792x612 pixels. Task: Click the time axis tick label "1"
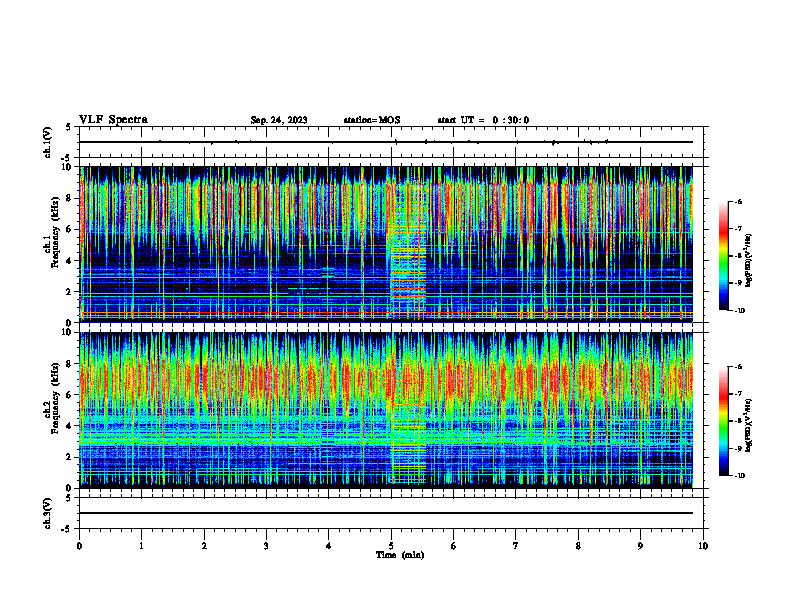(141, 546)
